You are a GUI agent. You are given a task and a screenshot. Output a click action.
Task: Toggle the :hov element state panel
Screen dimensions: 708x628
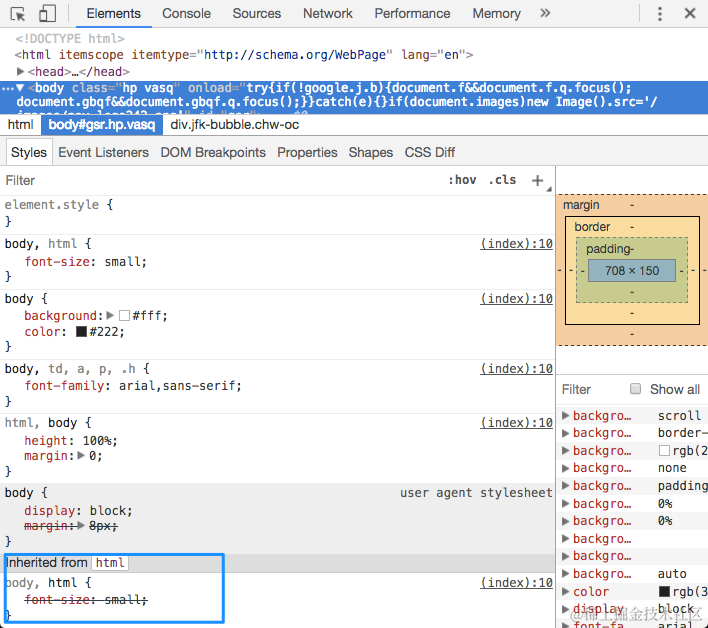click(x=462, y=180)
